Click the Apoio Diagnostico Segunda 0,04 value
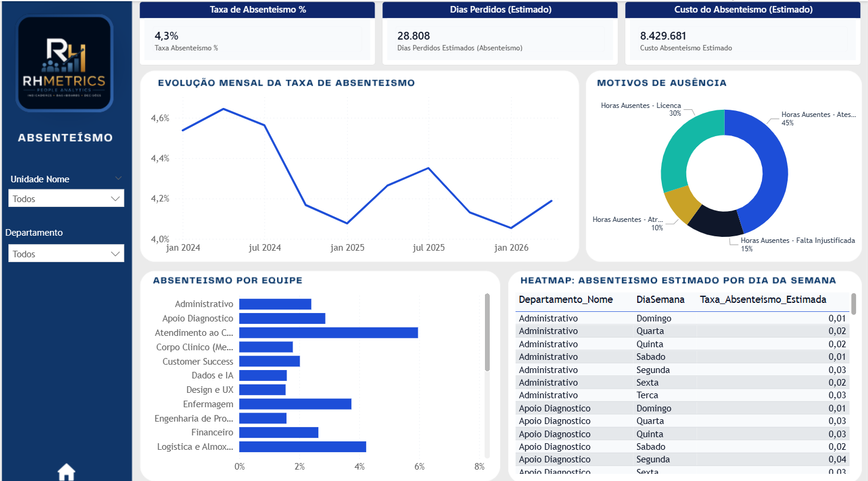 click(x=837, y=459)
